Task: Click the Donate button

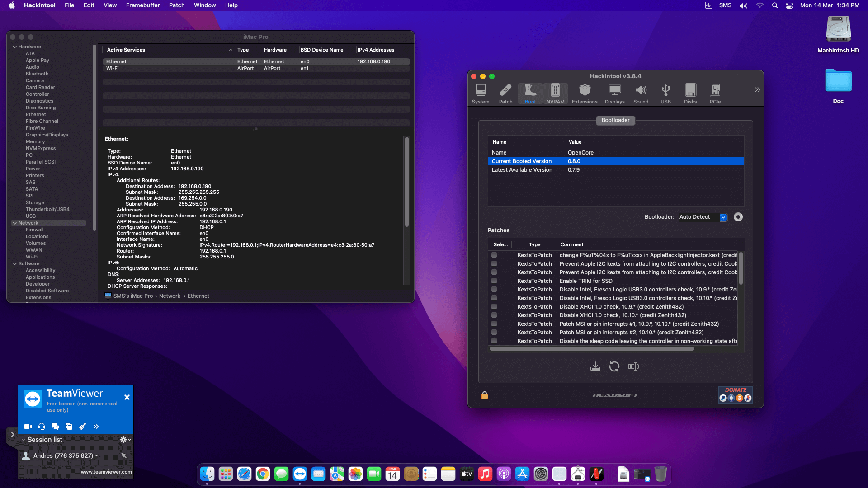Action: [x=736, y=394]
